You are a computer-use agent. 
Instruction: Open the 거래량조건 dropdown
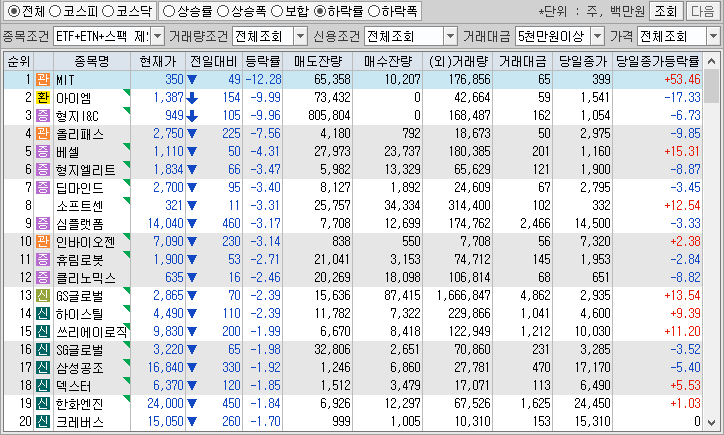(300, 36)
